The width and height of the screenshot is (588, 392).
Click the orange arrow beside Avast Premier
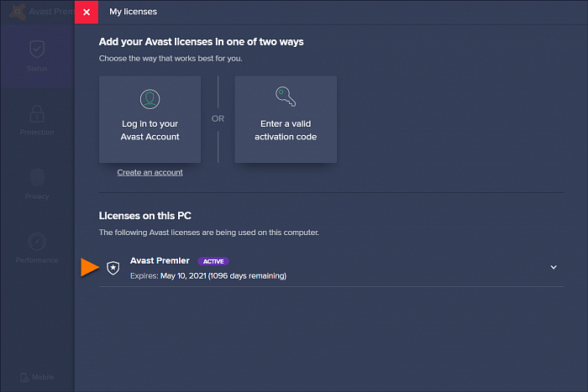(89, 268)
